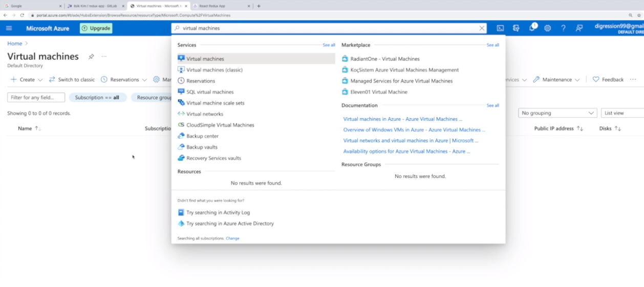
Task: Sort by Disks column
Action: pos(610,128)
